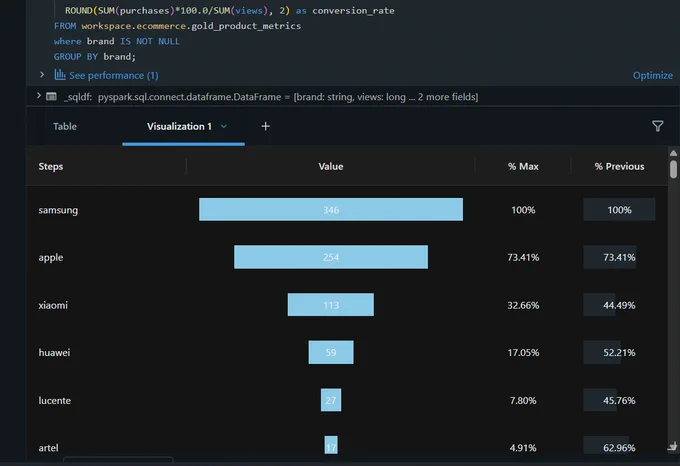Click the 44.49% Previous value for xiaomi

click(619, 305)
